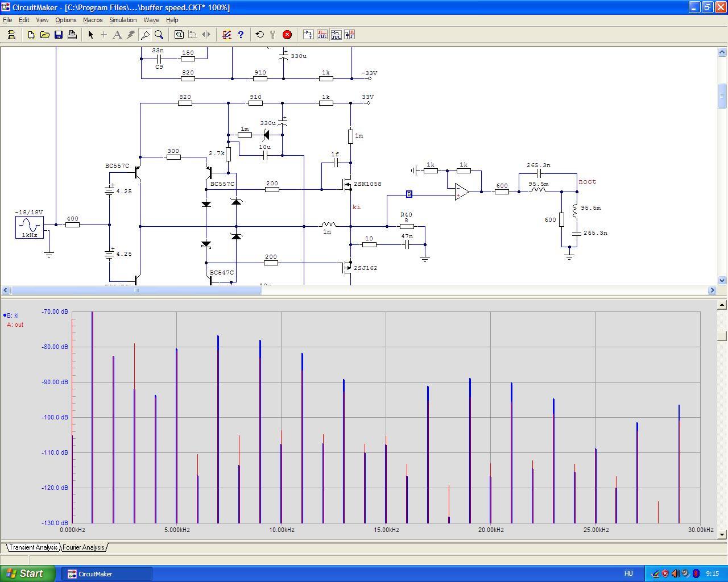
Task: Create a new circuit file
Action: 31,35
